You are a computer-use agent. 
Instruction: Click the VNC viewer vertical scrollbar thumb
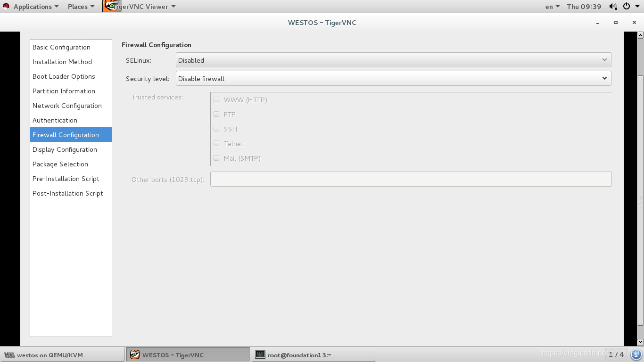point(640,200)
